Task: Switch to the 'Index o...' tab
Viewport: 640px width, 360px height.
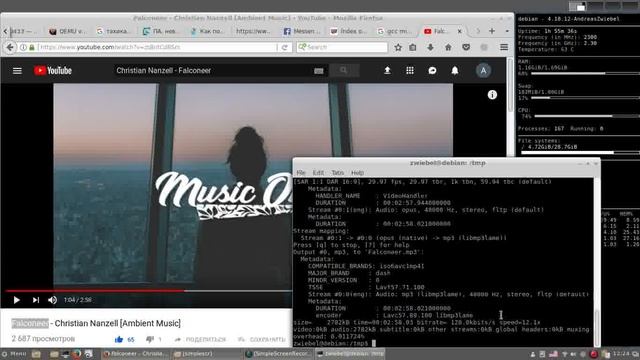Action: 349,31
